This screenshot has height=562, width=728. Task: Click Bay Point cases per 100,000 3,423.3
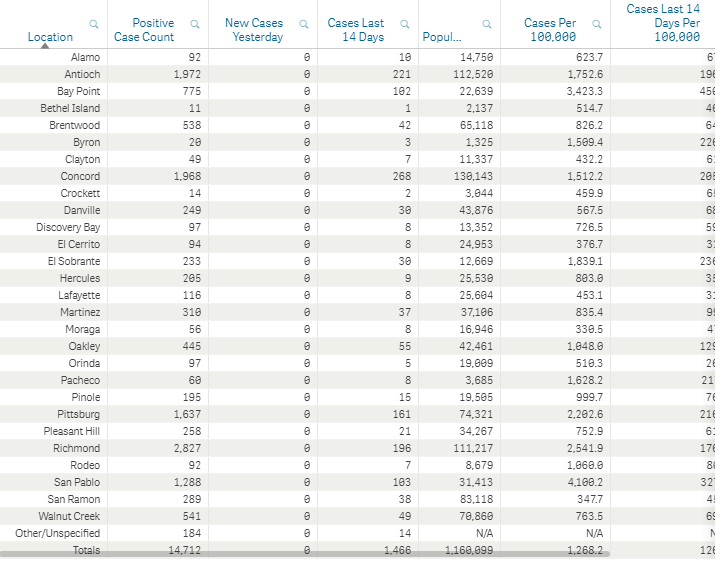tap(585, 91)
